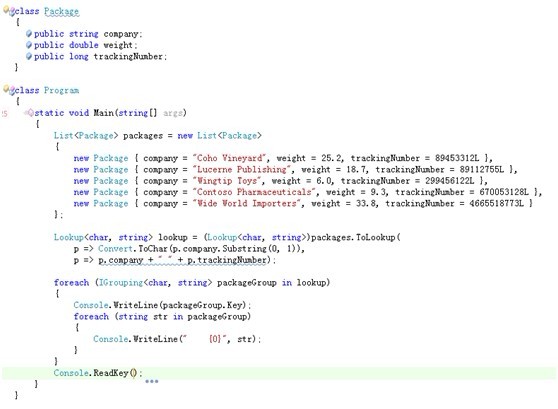The width and height of the screenshot is (558, 409).
Task: Click the underlined p.company expression
Action: click(x=121, y=260)
